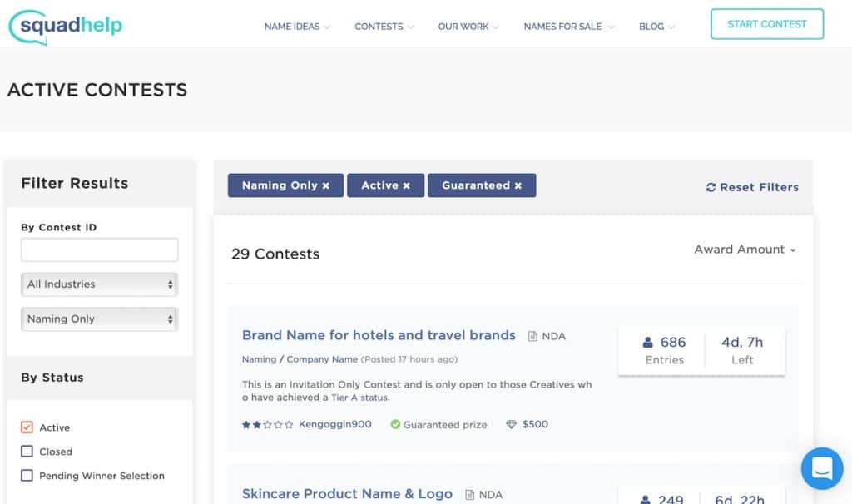Open the Naming Only type dropdown

100,319
